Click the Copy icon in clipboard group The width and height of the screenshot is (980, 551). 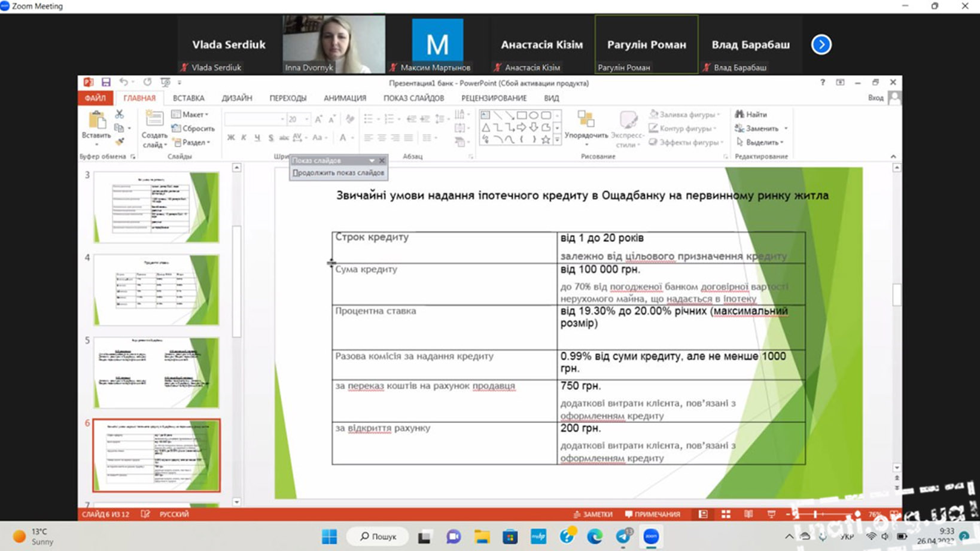coord(119,128)
